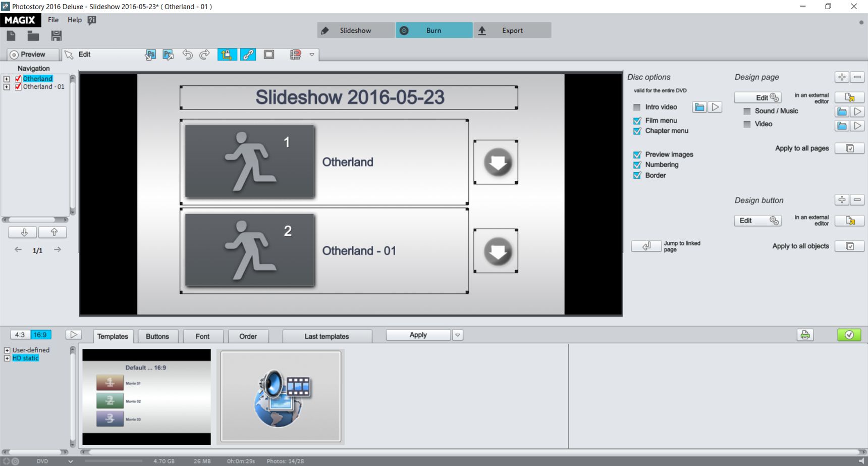This screenshot has width=868, height=466.
Task: Select the 4:3 aspect ratio toggle
Action: tap(20, 335)
